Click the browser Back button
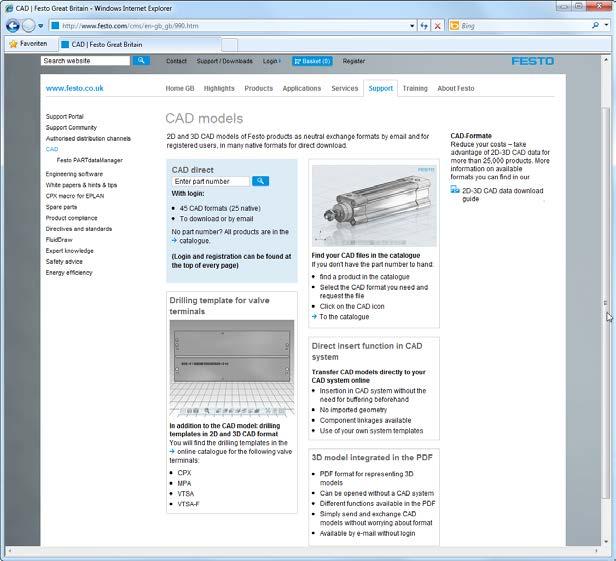Image resolution: width=616 pixels, height=561 pixels. pos(13,26)
